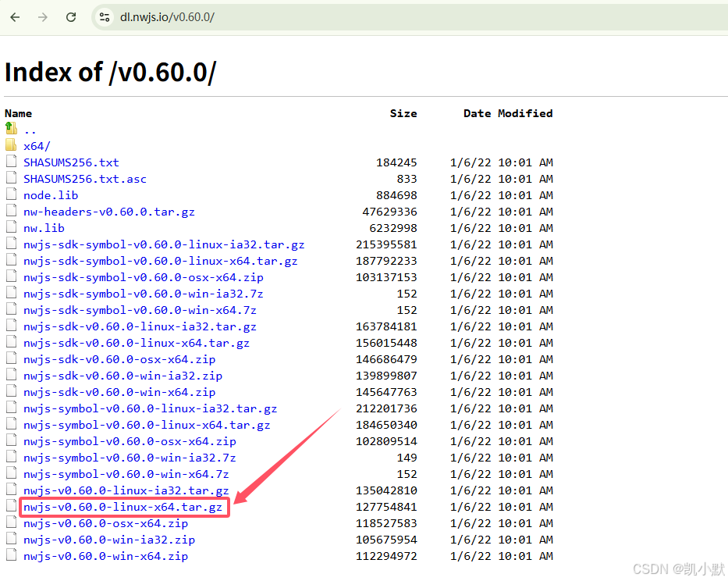The height and width of the screenshot is (581, 728).
Task: Click file icon beside nwjs-v0.60.0-linux-ia32.tar.gz
Action: pos(11,490)
